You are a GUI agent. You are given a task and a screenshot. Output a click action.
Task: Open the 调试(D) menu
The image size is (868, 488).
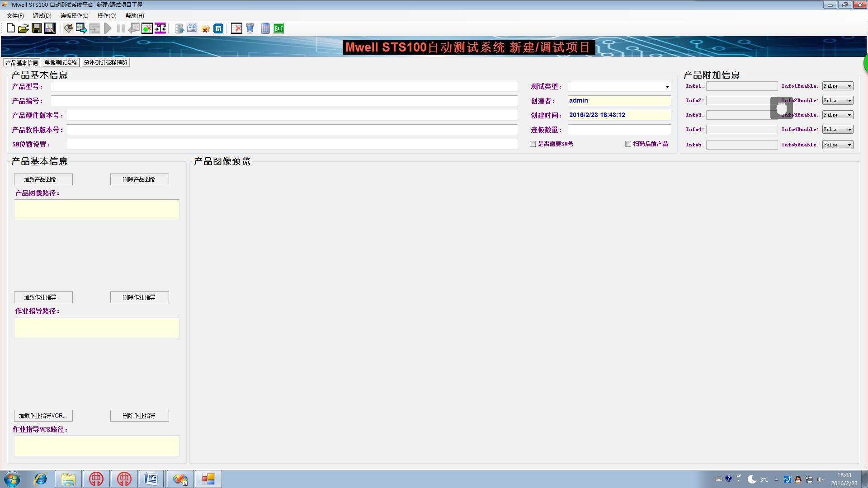pos(42,16)
